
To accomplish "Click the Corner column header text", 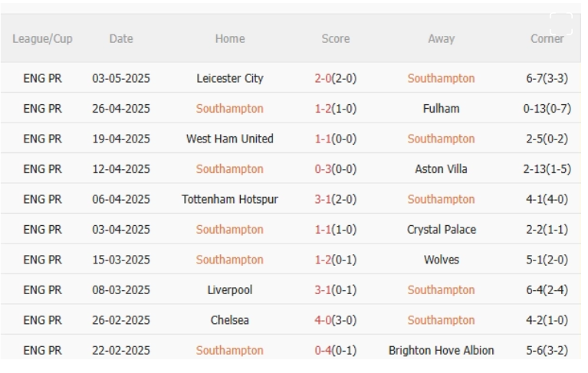I will coord(547,38).
